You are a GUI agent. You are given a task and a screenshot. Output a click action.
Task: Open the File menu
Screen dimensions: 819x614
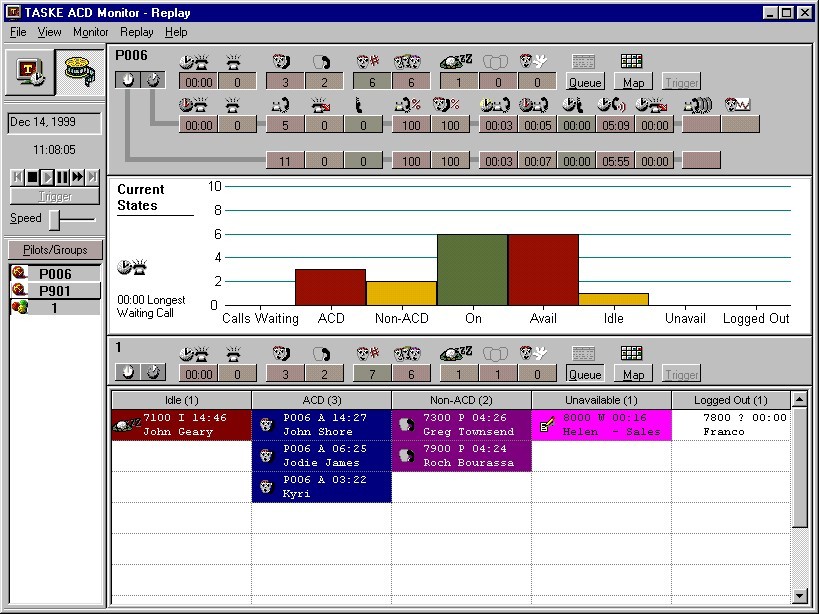click(x=18, y=32)
